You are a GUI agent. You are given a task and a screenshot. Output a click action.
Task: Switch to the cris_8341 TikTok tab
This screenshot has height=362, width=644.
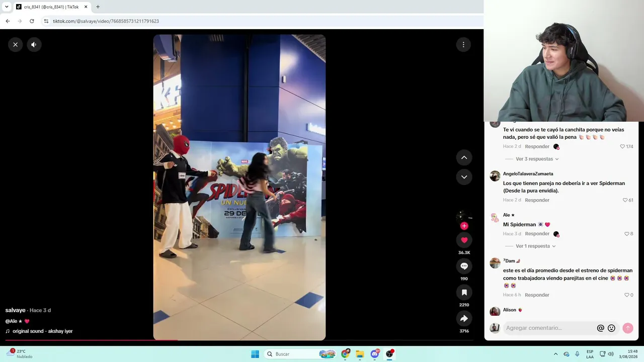(x=52, y=7)
